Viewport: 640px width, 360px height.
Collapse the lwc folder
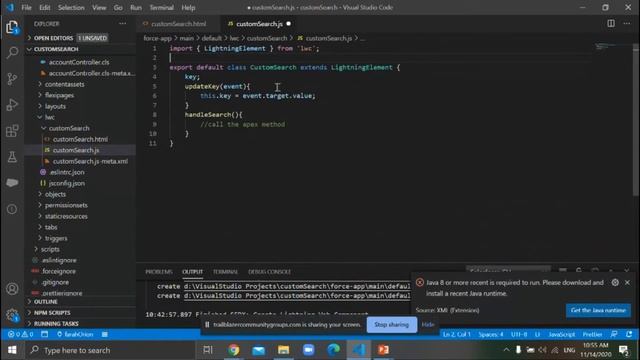(49, 117)
